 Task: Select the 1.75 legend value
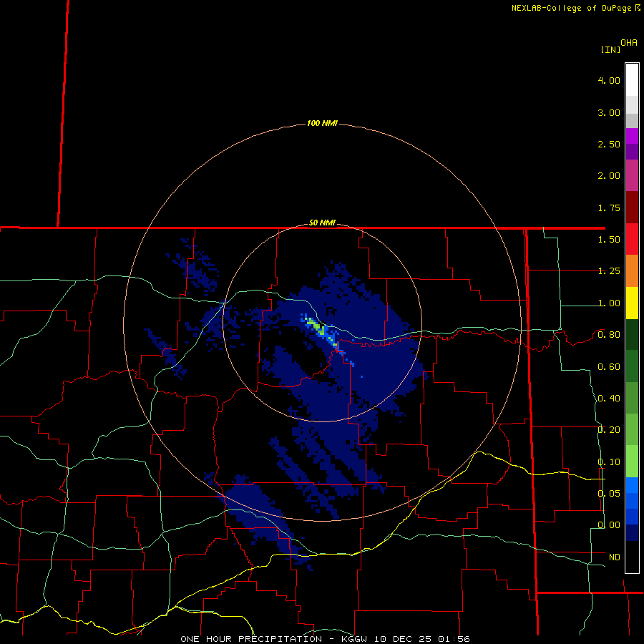[609, 208]
